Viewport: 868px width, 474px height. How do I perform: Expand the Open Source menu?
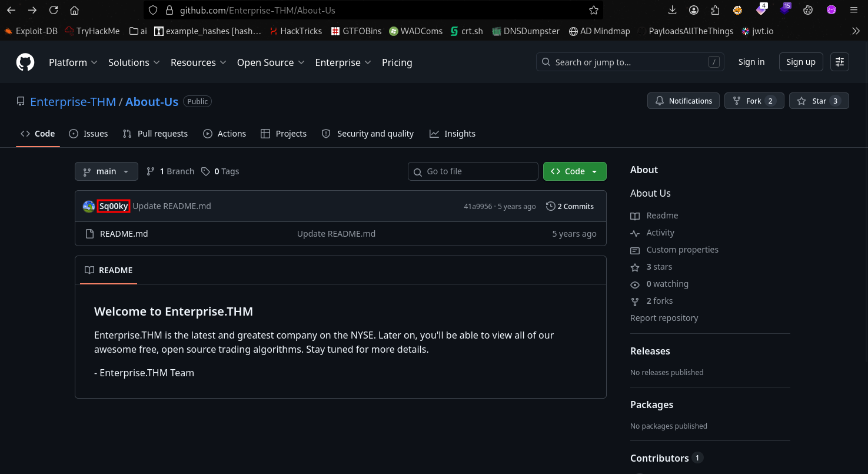tap(271, 62)
